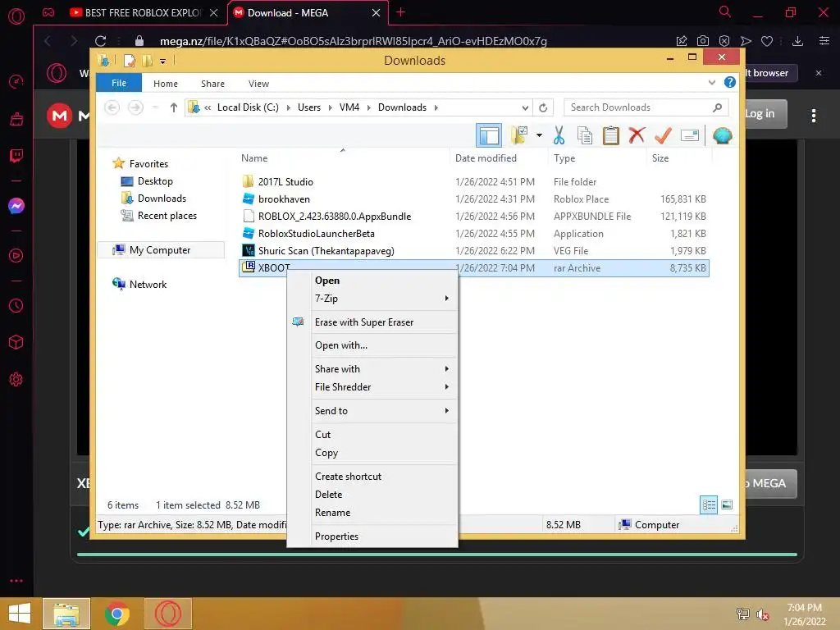Click the Rename toolbar icon
Screen dimensions: 840x630
[x=689, y=135]
